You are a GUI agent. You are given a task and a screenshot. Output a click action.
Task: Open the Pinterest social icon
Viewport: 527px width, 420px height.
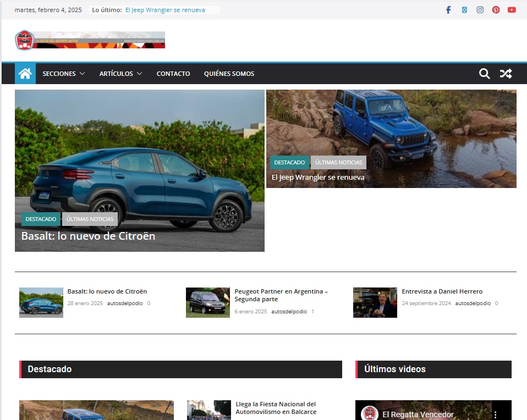pos(496,10)
